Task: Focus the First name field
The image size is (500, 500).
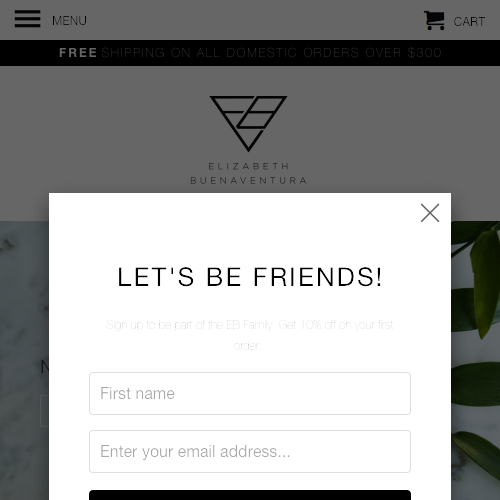Action: [x=250, y=393]
